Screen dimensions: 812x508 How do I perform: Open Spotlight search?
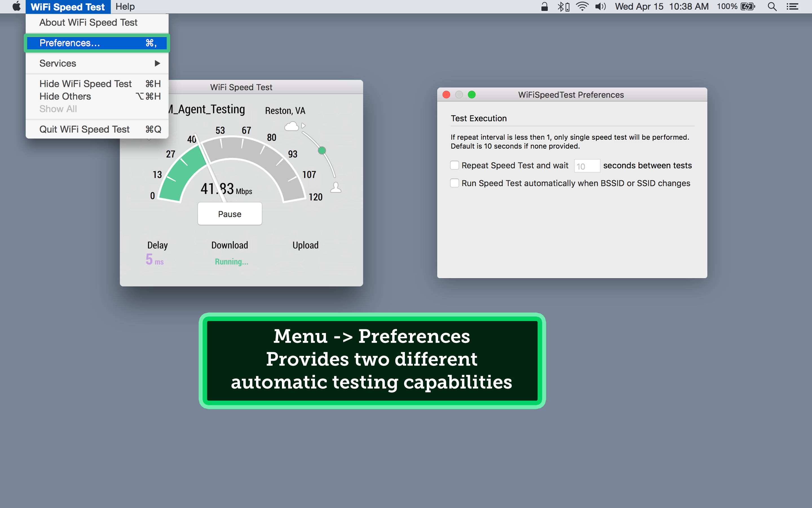pyautogui.click(x=772, y=7)
